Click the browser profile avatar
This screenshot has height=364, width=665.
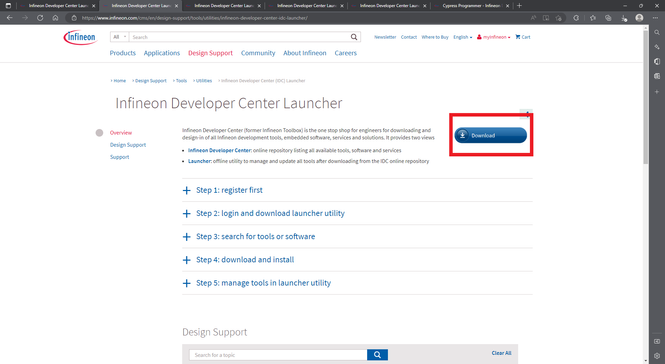click(x=640, y=18)
